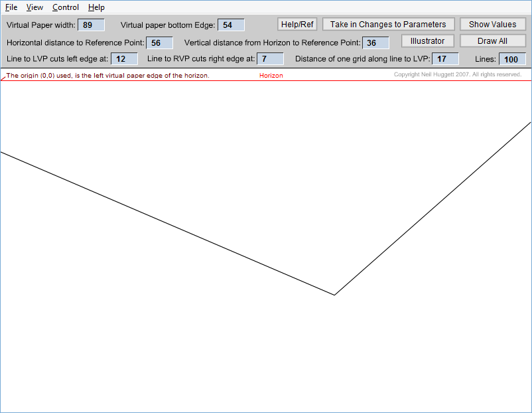Click the red Horizon label
This screenshot has width=532, height=413.
tap(271, 76)
